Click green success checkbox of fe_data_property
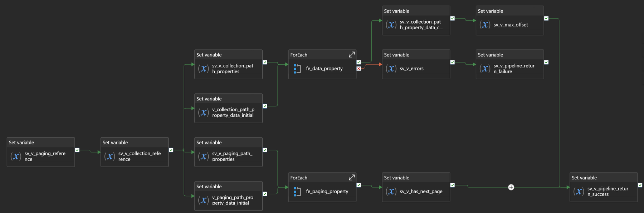Viewport: 644px width, 213px height. pos(358,62)
